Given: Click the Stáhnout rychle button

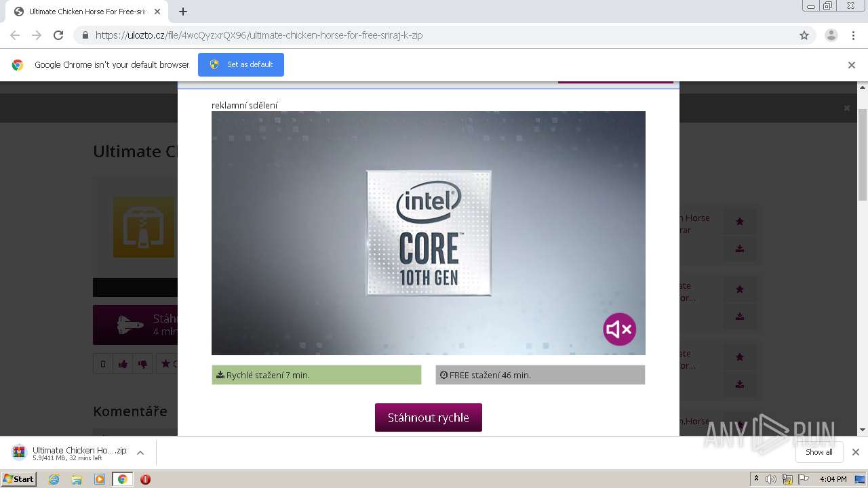Looking at the screenshot, I should tap(429, 418).
